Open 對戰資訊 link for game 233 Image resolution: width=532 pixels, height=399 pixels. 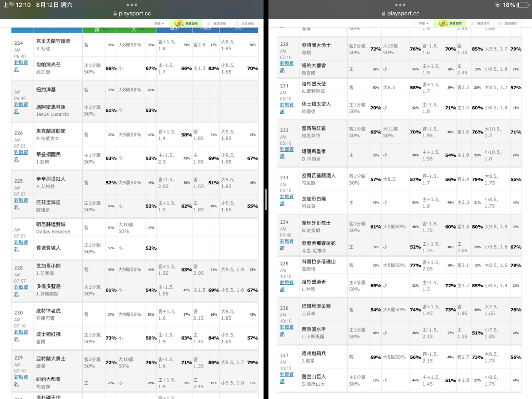pyautogui.click(x=287, y=200)
